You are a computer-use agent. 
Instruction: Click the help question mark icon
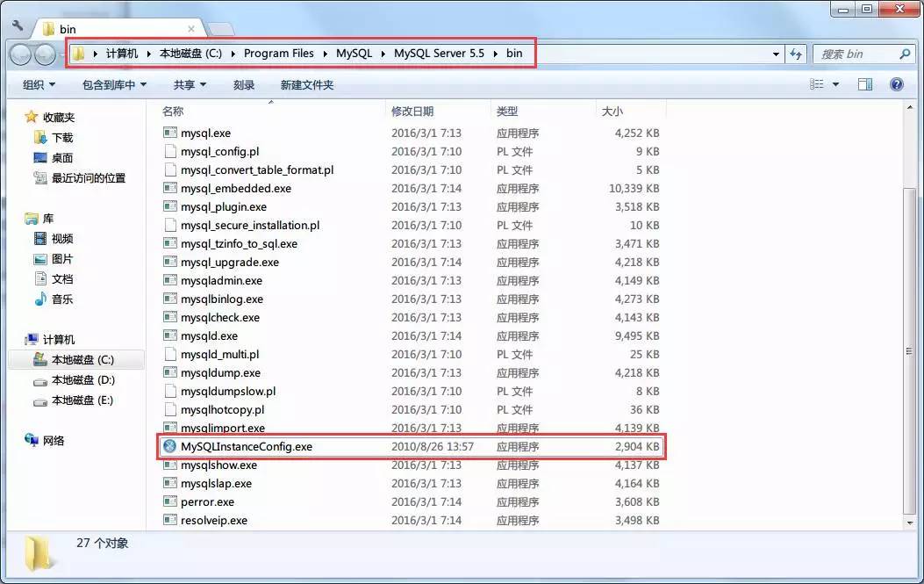(896, 84)
